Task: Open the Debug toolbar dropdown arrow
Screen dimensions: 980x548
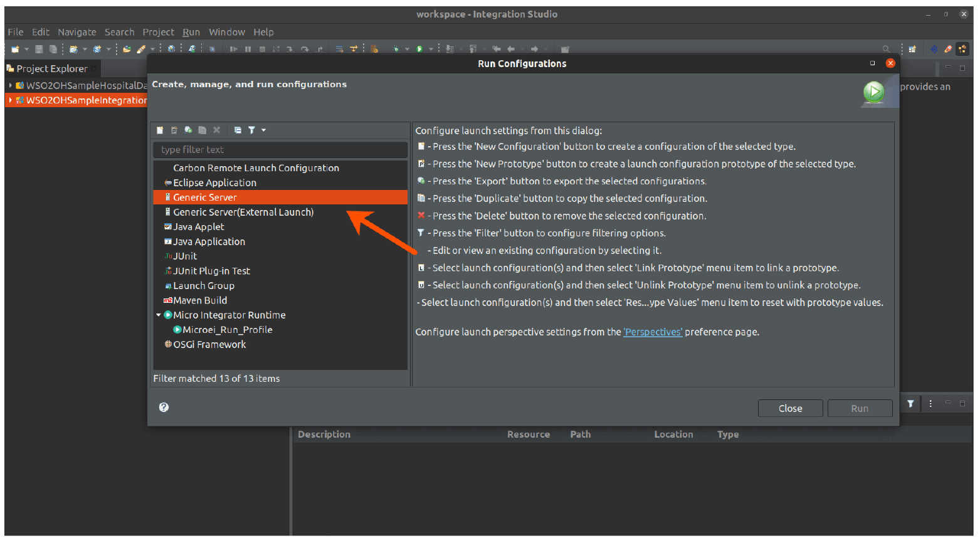Action: click(x=407, y=49)
